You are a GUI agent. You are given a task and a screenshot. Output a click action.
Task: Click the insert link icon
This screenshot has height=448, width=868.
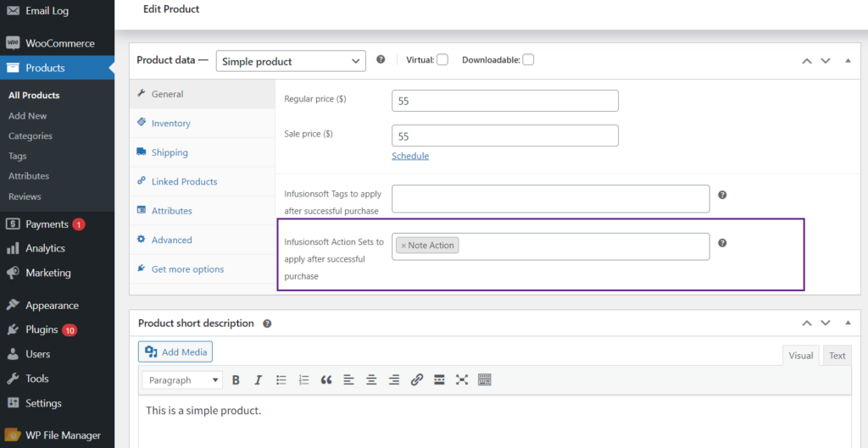(417, 380)
